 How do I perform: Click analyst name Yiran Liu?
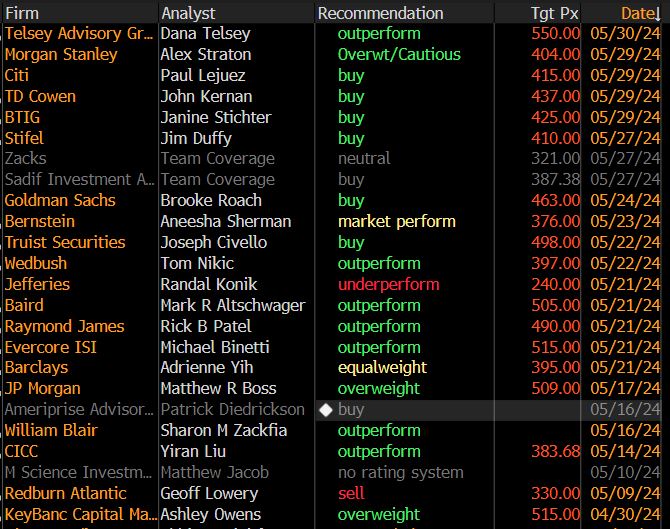click(194, 451)
